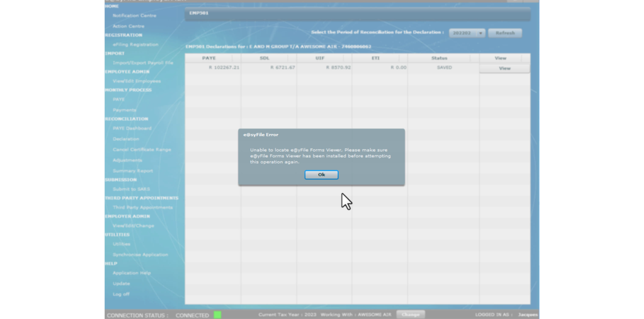
Task: Click the Change employer button
Action: 410,314
